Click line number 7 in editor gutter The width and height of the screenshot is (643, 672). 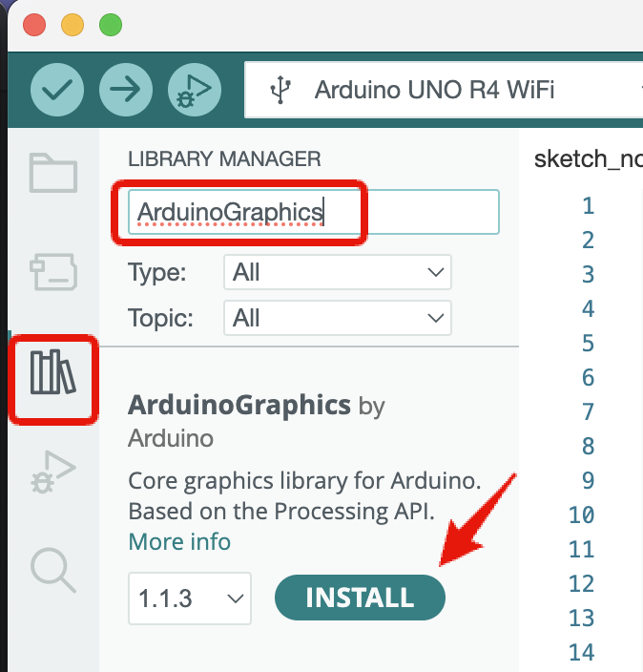589,411
